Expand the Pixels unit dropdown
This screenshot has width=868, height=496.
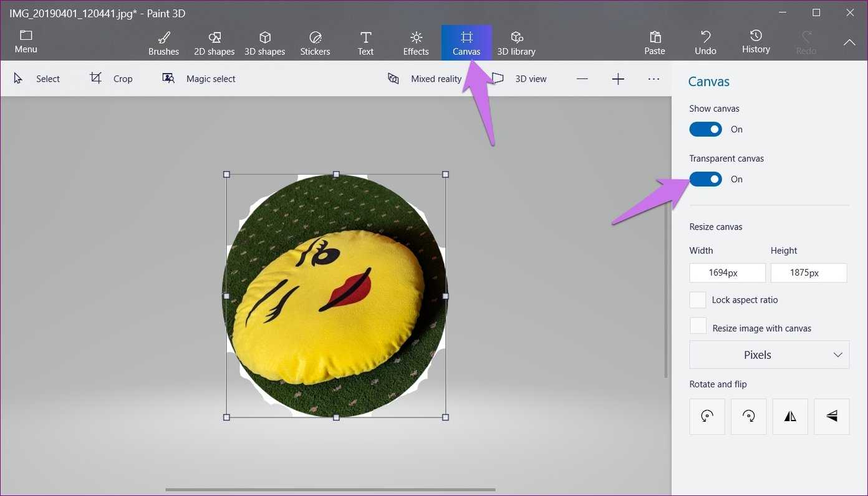tap(769, 355)
